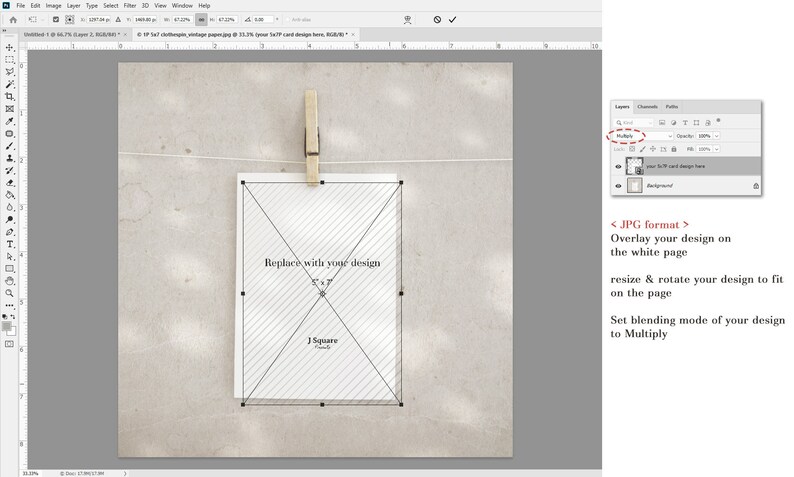Screen dimensions: 794x477
Task: Select the Horizontal Type tool
Action: [x=10, y=244]
